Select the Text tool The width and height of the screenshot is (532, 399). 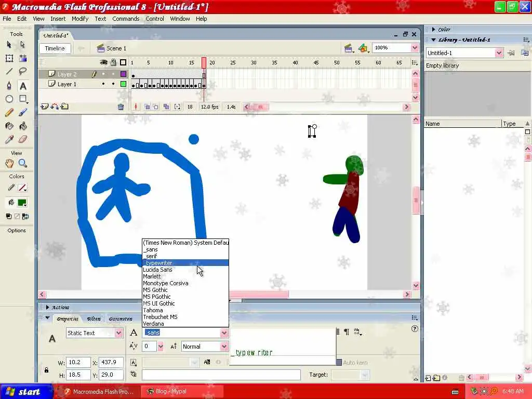pos(23,86)
